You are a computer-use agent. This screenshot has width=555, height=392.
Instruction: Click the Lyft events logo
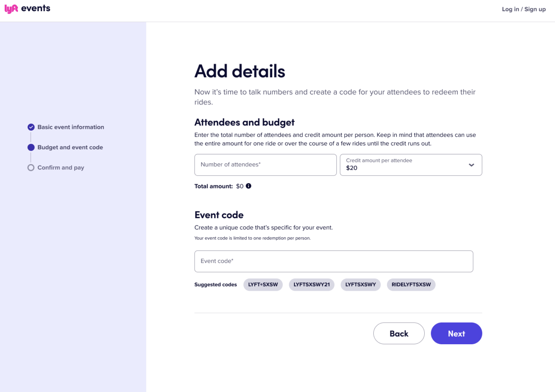(27, 9)
